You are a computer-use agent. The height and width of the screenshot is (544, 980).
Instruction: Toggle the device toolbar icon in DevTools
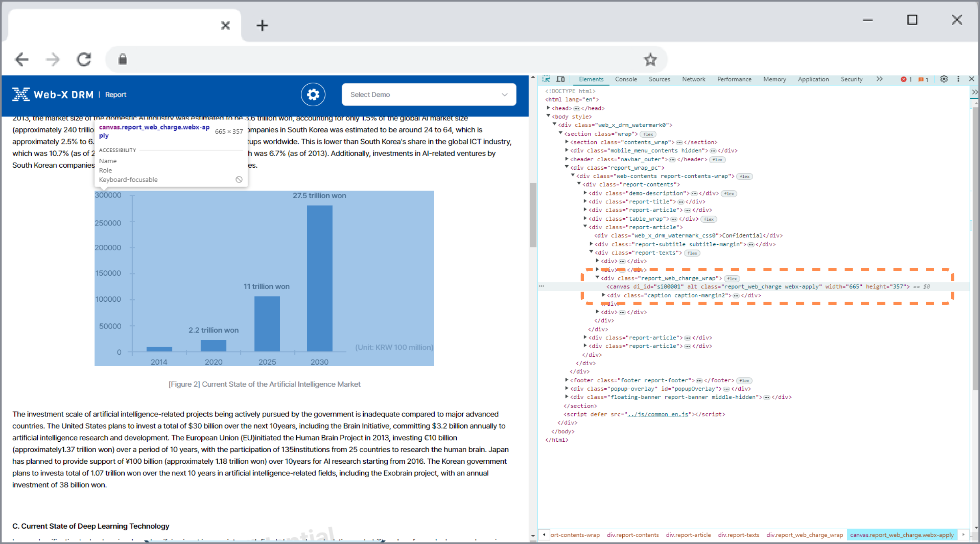561,79
